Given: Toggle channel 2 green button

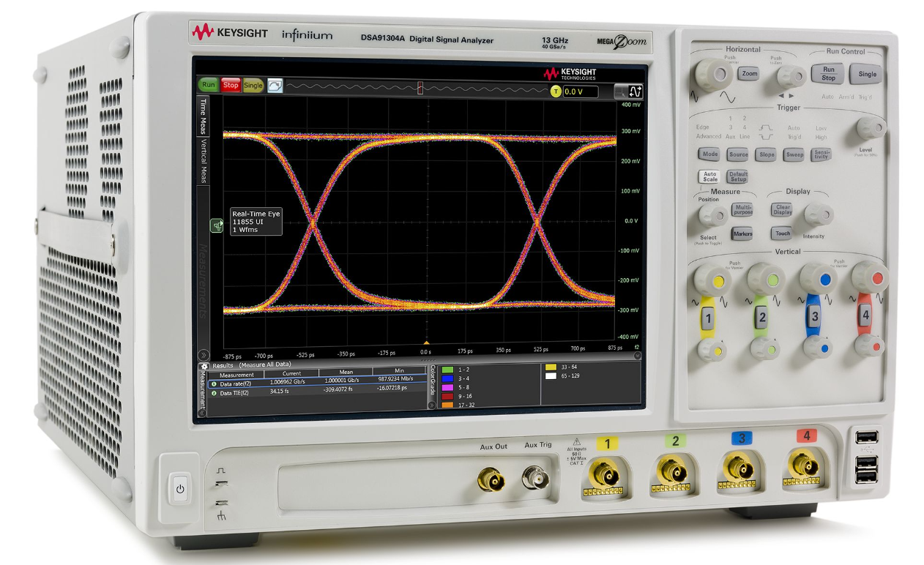Looking at the screenshot, I should click(x=761, y=318).
